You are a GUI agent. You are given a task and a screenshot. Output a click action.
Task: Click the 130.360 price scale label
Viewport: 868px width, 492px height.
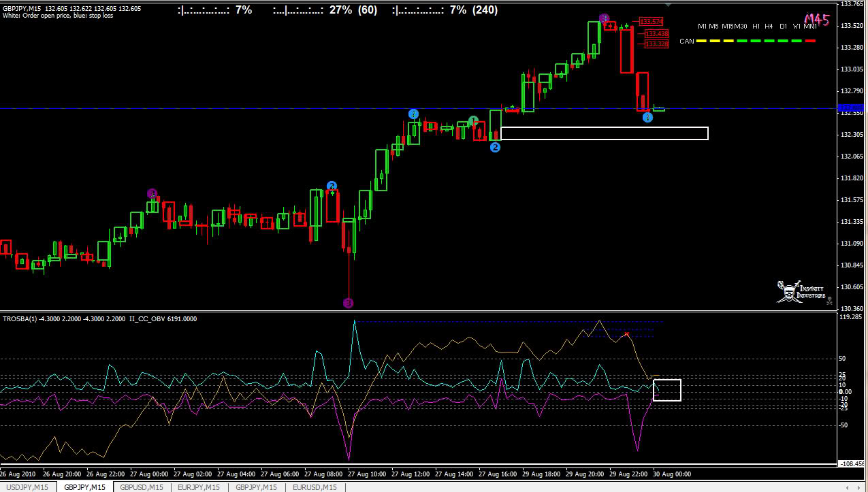(x=852, y=308)
